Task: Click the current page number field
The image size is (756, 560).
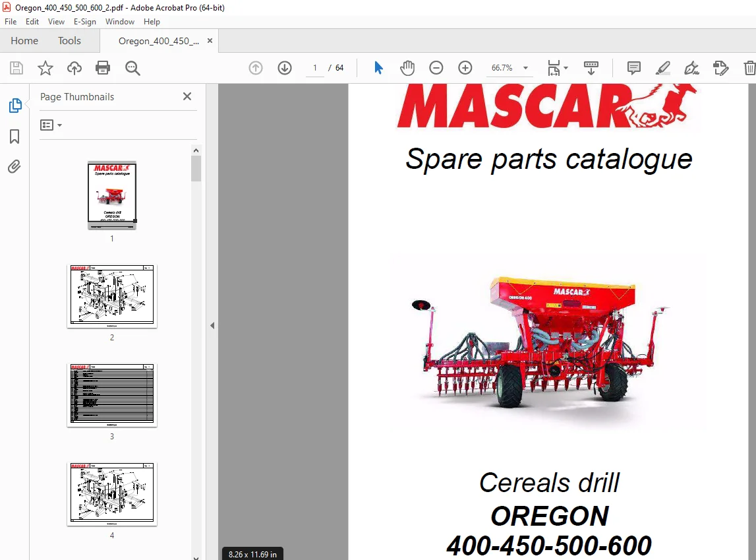Action: tap(315, 68)
